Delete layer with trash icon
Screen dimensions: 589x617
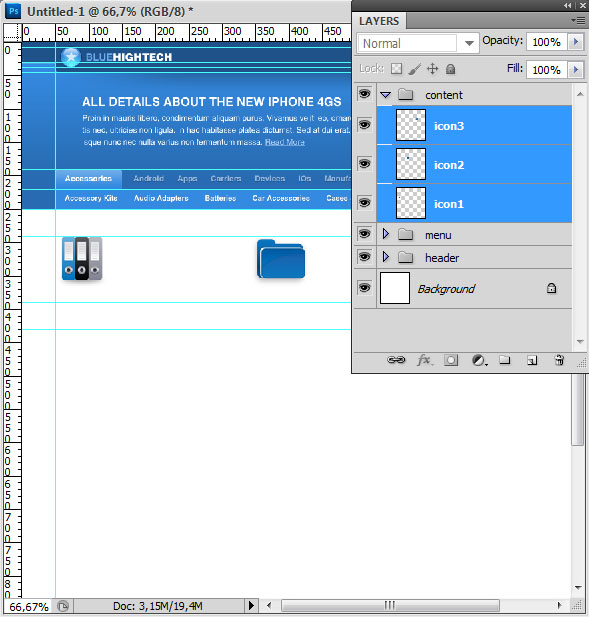[x=559, y=360]
